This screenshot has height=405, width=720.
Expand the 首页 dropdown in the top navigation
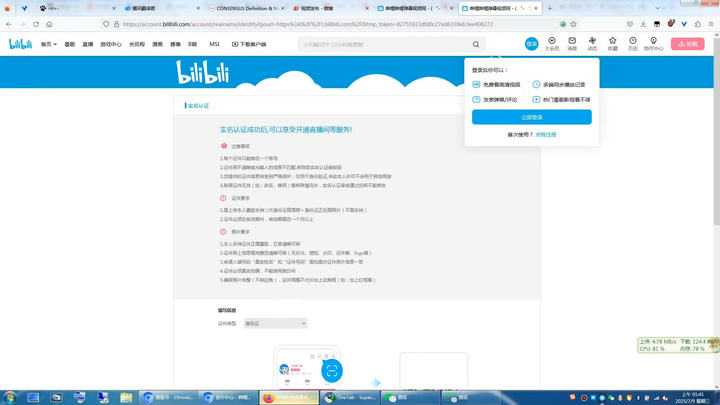coord(49,45)
